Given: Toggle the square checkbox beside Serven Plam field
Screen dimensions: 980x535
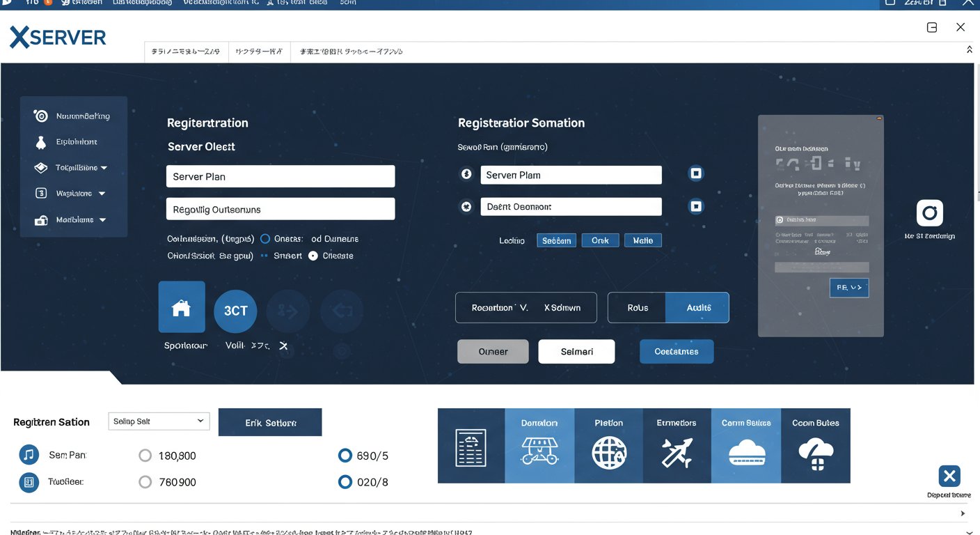Looking at the screenshot, I should (696, 174).
